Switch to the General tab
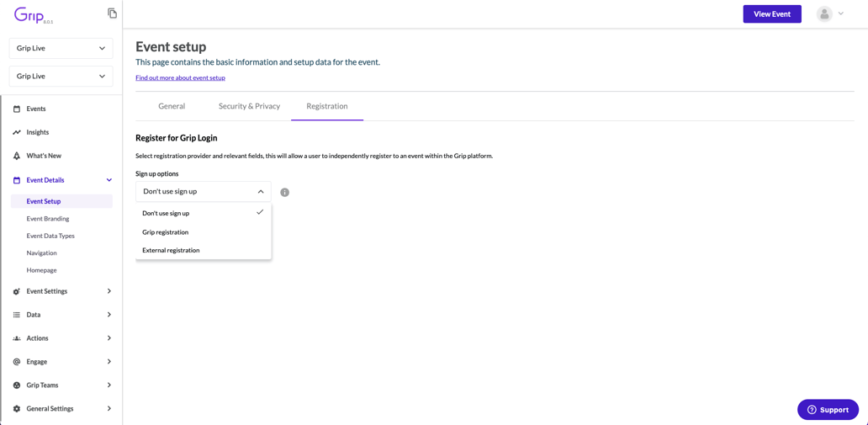868x425 pixels. click(172, 106)
